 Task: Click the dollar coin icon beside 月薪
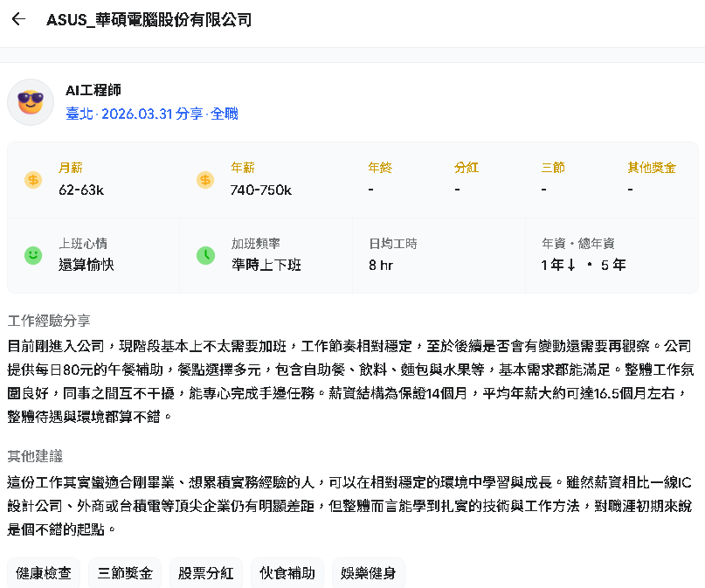33,180
